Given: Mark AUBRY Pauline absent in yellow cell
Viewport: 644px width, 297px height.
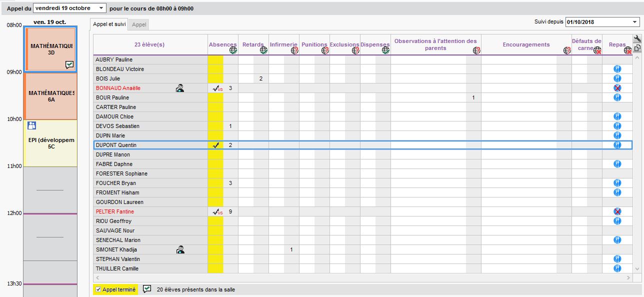Looking at the screenshot, I should pos(215,59).
